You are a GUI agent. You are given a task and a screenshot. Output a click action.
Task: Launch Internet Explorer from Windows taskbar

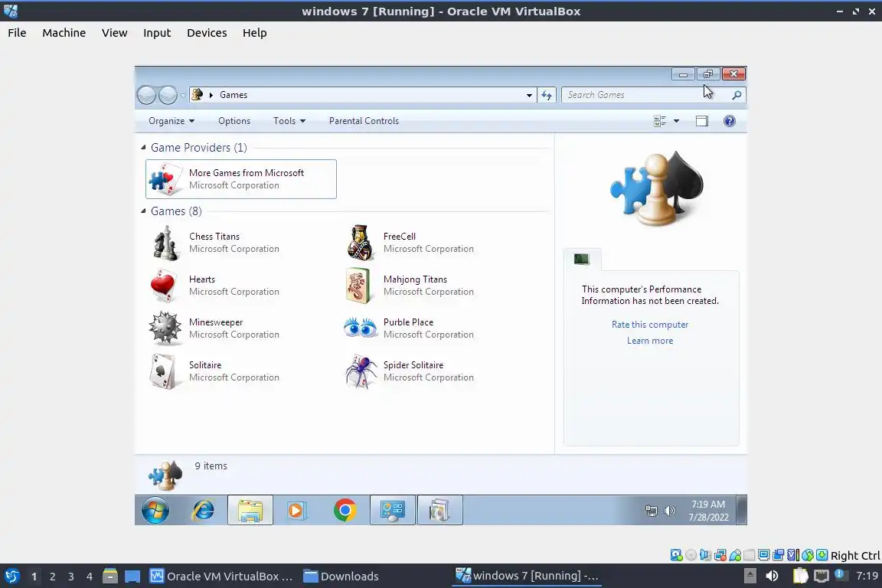coord(203,511)
